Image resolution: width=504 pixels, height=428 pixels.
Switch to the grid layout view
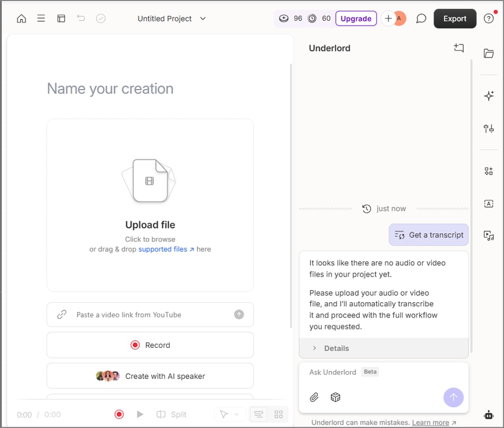click(278, 414)
